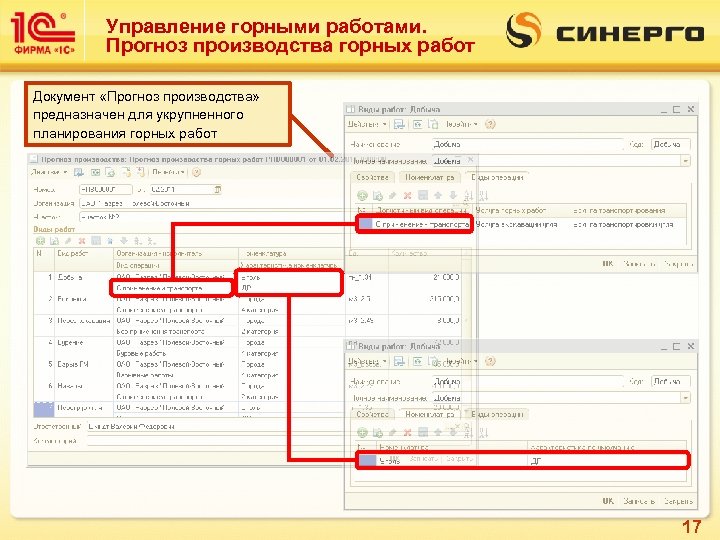Click Sort ascending icon in upper Виды работ window

[468, 196]
